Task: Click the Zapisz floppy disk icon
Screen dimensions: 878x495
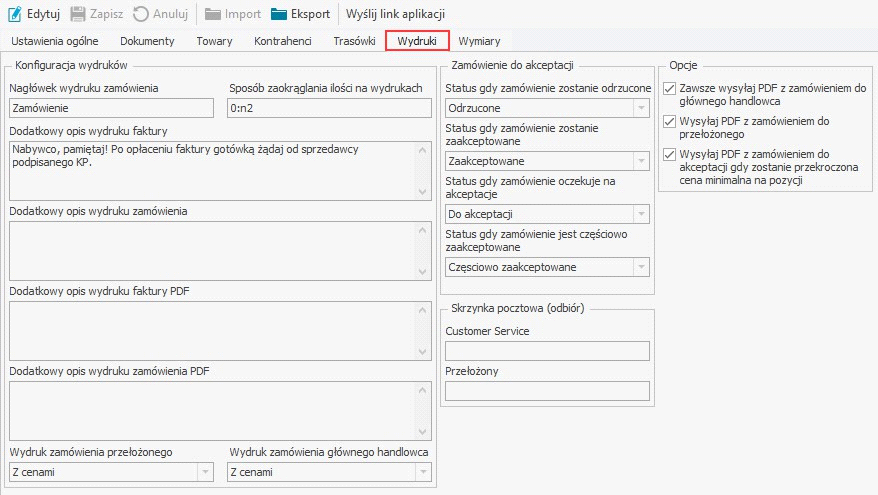Action: coord(78,14)
